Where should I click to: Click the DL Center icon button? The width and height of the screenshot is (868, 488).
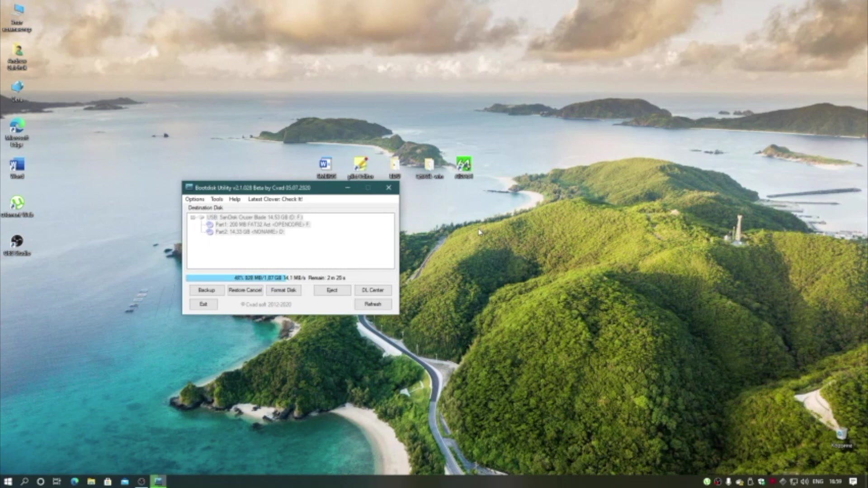[x=372, y=290]
